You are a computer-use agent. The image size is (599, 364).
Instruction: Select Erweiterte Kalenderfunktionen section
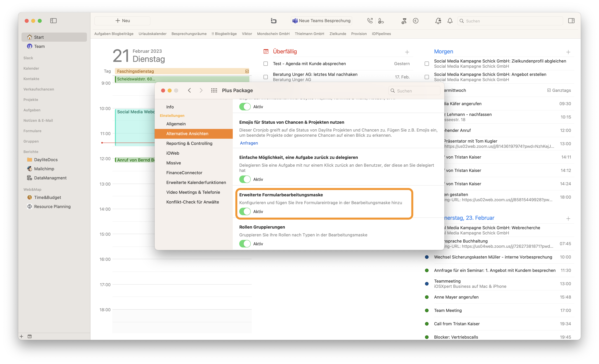pyautogui.click(x=194, y=182)
